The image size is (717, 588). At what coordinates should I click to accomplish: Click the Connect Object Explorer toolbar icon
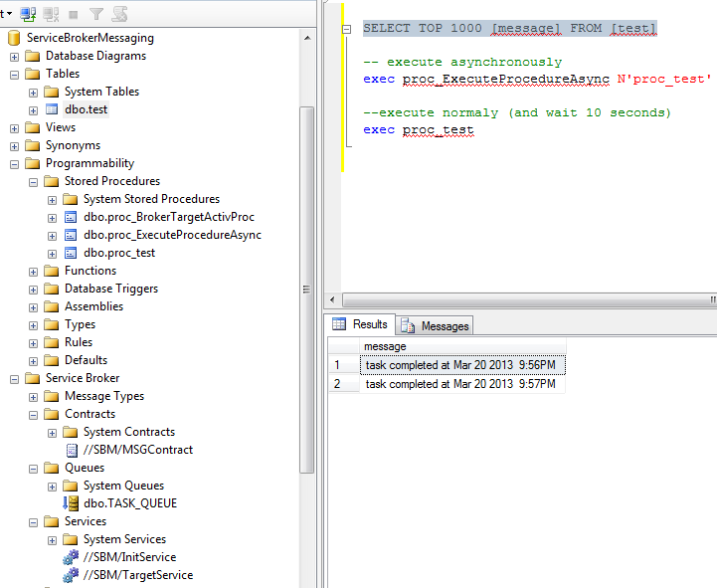pyautogui.click(x=28, y=14)
